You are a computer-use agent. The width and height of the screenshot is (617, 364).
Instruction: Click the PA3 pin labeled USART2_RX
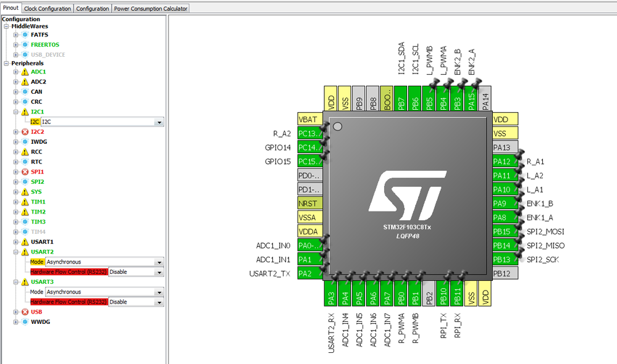point(330,293)
